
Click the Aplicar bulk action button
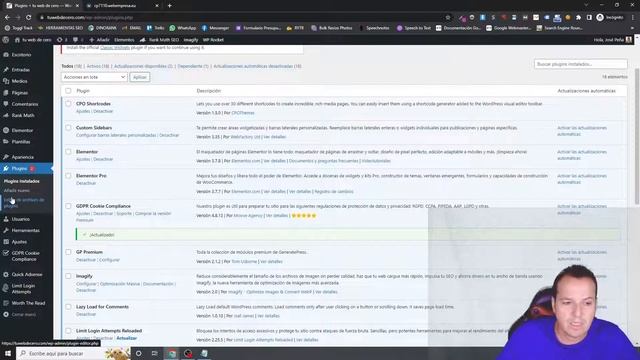(x=140, y=77)
